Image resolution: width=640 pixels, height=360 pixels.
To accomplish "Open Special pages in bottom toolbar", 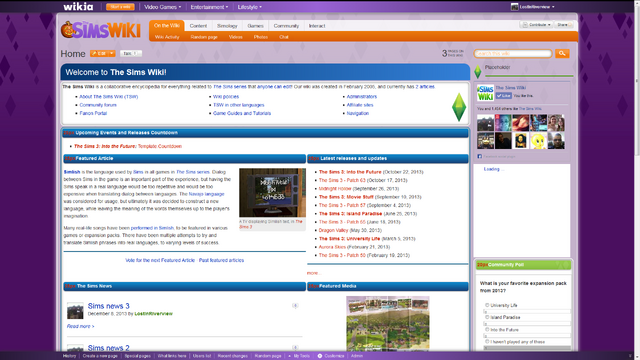I will pyautogui.click(x=138, y=356).
